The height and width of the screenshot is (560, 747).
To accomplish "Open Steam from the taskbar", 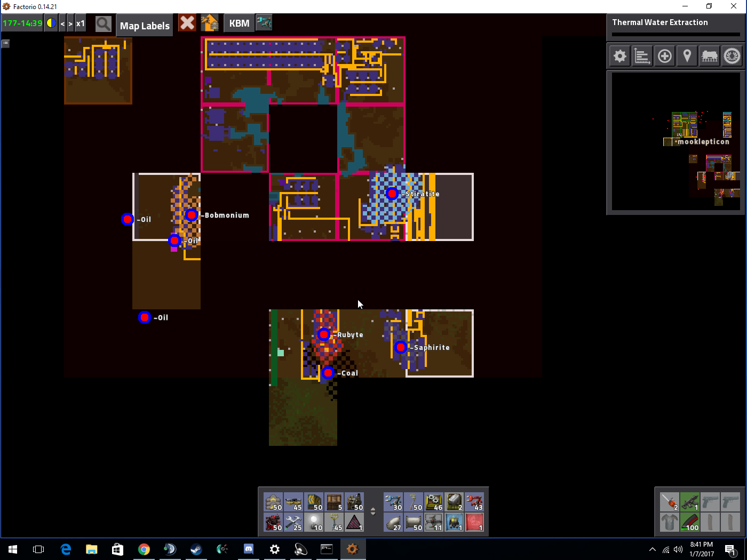I will point(196,549).
